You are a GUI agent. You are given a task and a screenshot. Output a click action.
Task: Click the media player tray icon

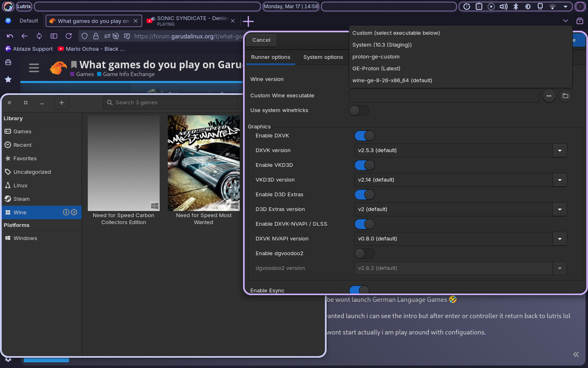[x=491, y=7]
